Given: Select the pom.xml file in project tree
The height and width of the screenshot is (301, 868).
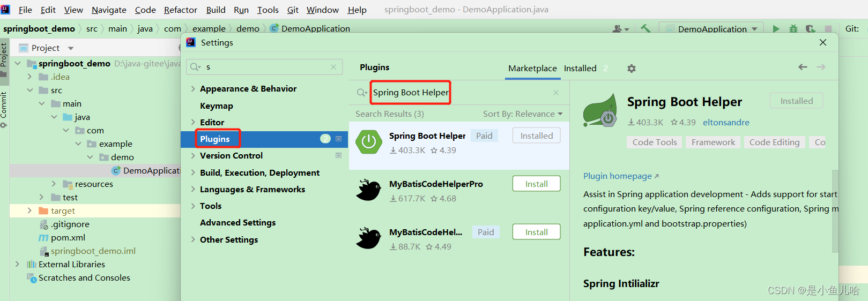Looking at the screenshot, I should [x=62, y=237].
